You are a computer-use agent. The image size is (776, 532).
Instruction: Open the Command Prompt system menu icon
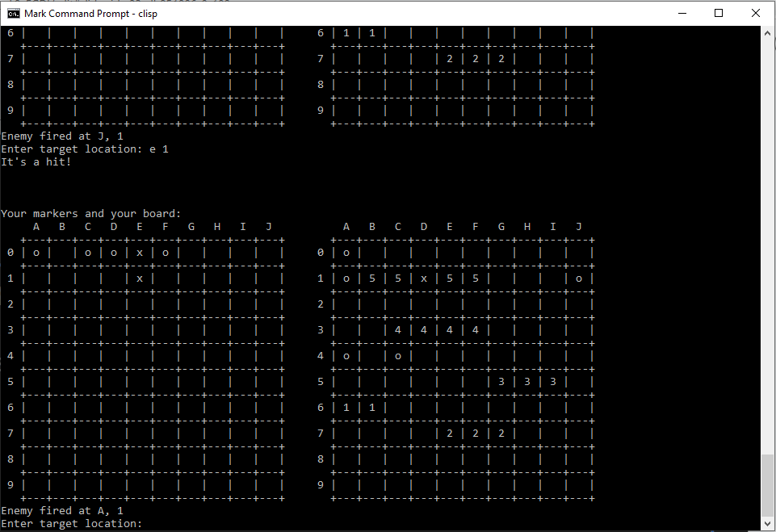pyautogui.click(x=14, y=14)
